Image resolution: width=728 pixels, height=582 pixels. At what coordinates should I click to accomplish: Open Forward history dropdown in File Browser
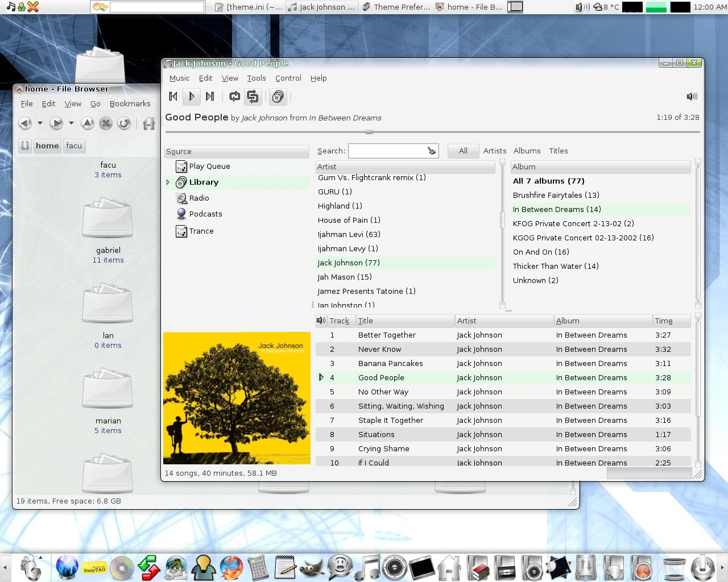pos(71,123)
